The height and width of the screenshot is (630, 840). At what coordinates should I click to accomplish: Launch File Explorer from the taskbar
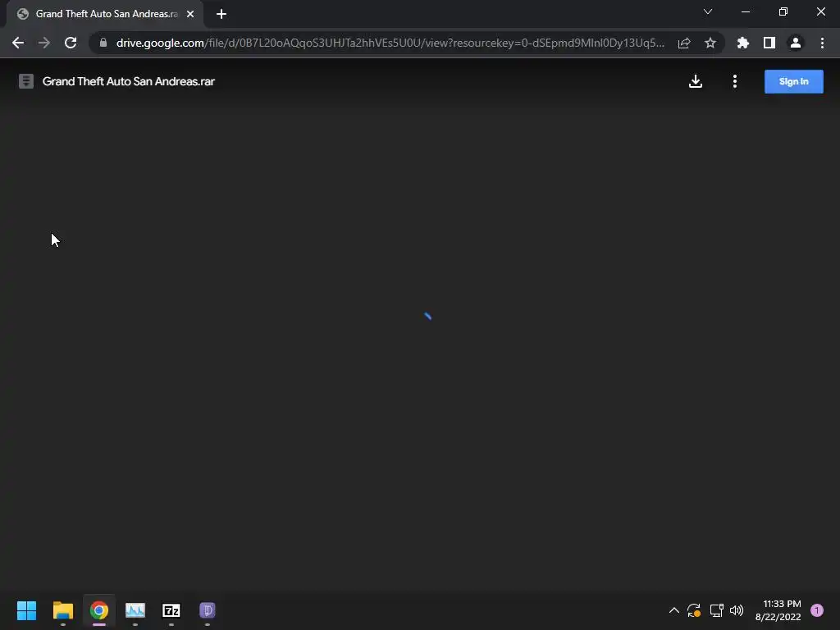[62, 610]
